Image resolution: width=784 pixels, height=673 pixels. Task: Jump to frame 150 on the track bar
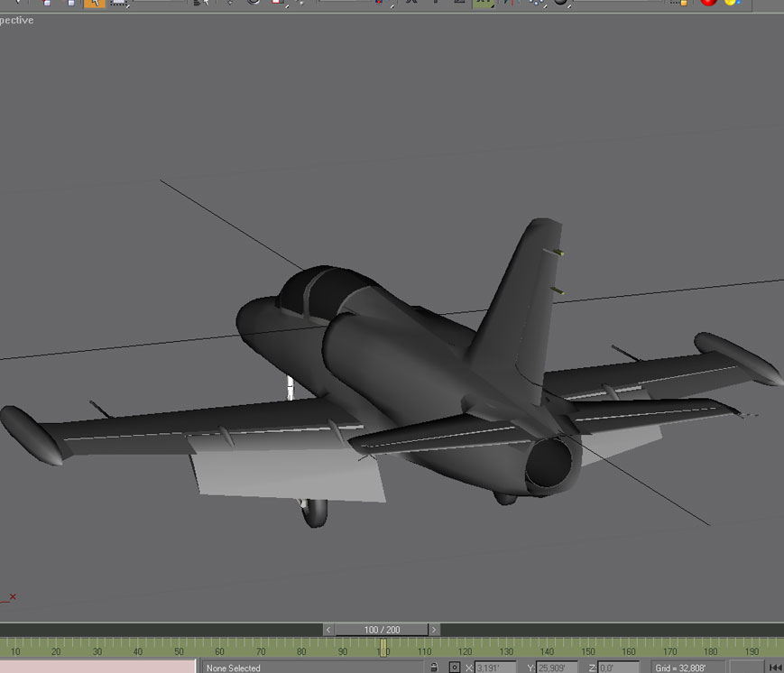click(587, 651)
